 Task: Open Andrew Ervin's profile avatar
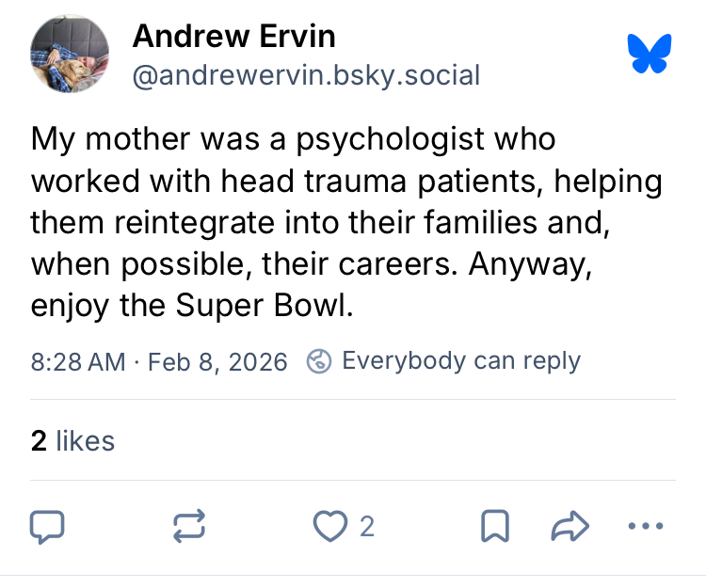tap(71, 55)
